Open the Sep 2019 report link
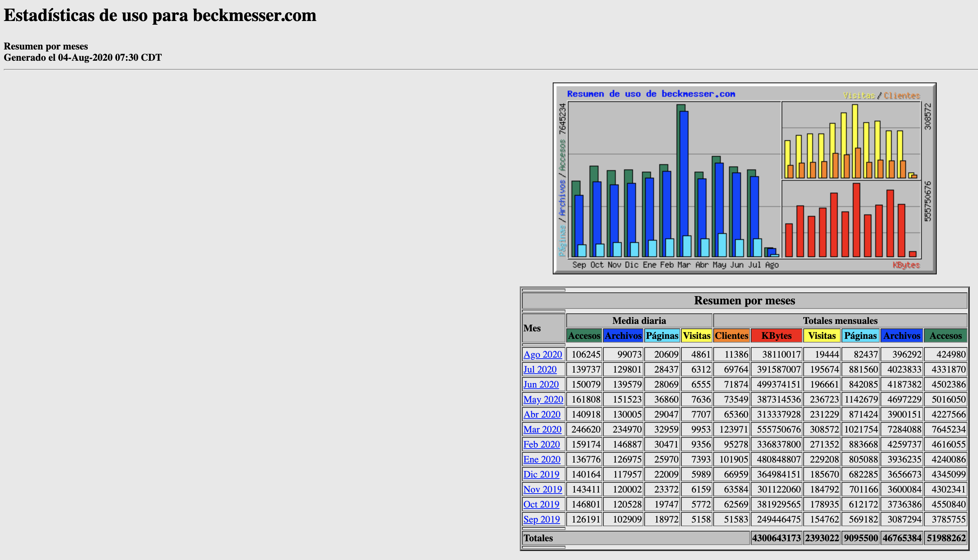The image size is (978, 560). (x=541, y=519)
